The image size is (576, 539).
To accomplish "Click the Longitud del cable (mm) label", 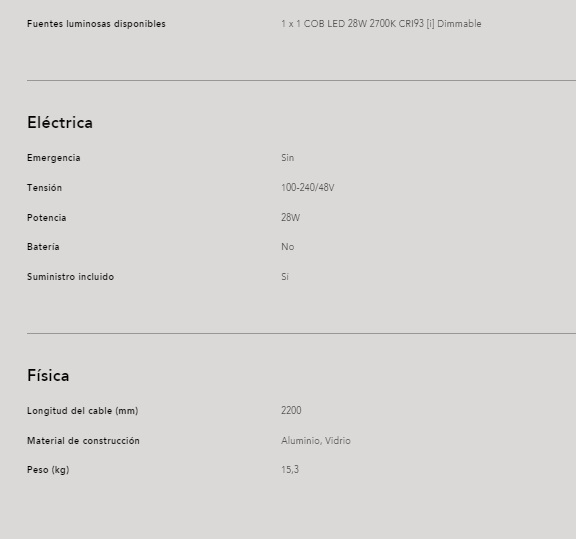I will pyautogui.click(x=83, y=411).
